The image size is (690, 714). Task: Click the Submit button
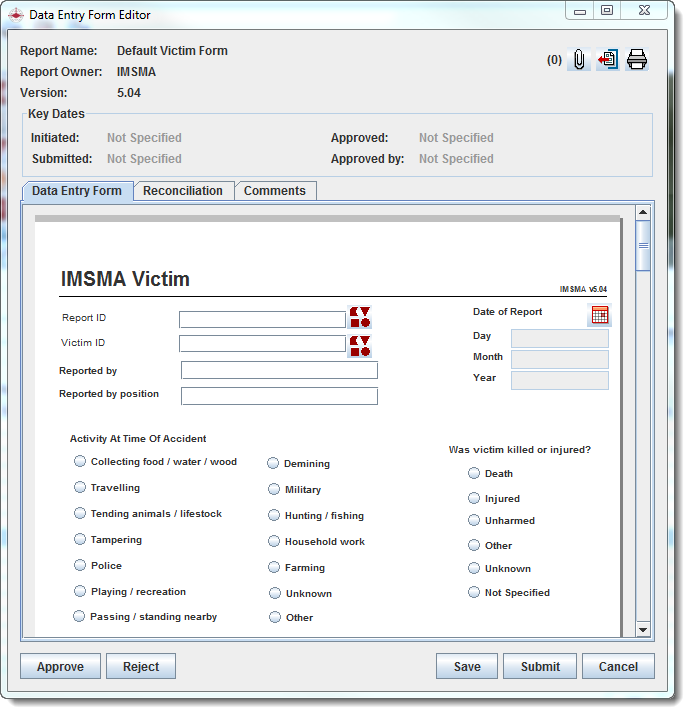[540, 667]
